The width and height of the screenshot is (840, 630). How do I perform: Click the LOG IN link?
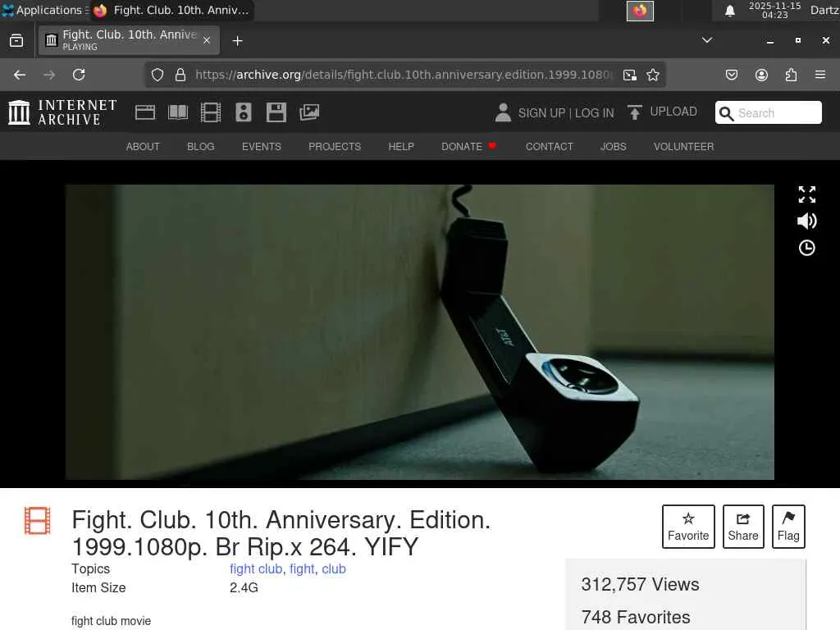[x=594, y=113]
